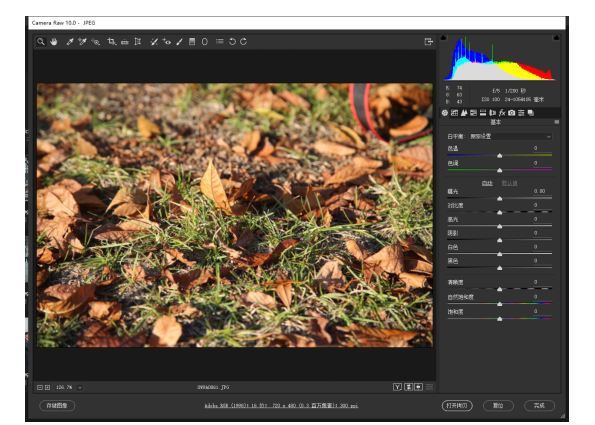Image resolution: width=595 pixels, height=425 pixels.
Task: Click the zoom out minus button
Action: tap(40, 387)
